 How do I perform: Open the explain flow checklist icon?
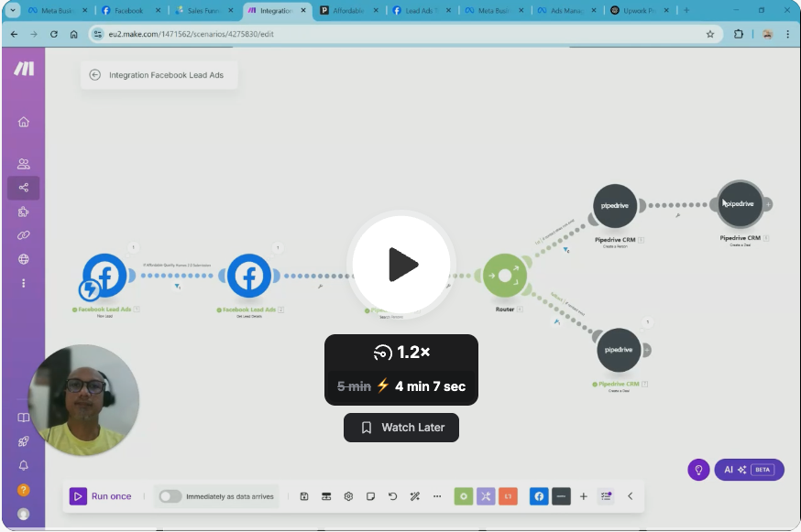606,496
